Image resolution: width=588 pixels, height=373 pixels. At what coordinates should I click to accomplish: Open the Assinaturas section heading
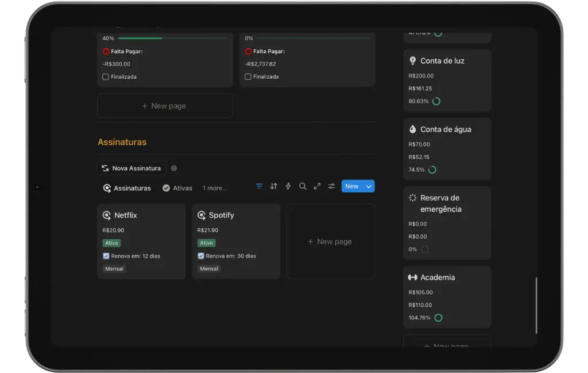pos(122,142)
